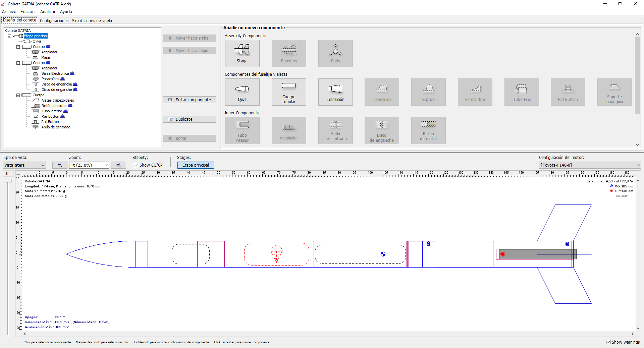Add a Cuerpo tubular body tube
This screenshot has width=644, height=348.
tap(288, 92)
